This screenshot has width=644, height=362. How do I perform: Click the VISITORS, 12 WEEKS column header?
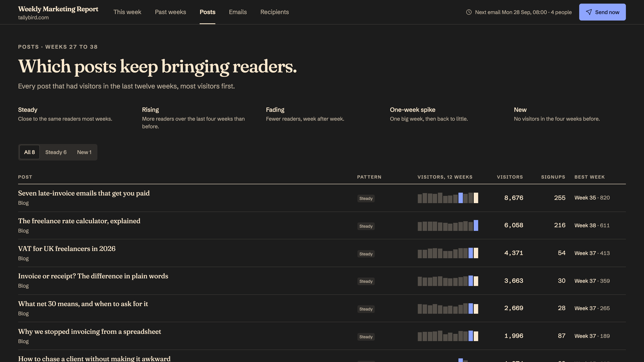coord(445,177)
